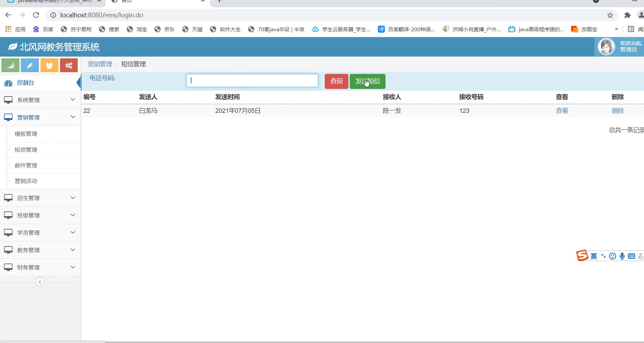644x343 pixels.
Task: Open the 苏宁易购 bookmark
Action: (x=76, y=29)
